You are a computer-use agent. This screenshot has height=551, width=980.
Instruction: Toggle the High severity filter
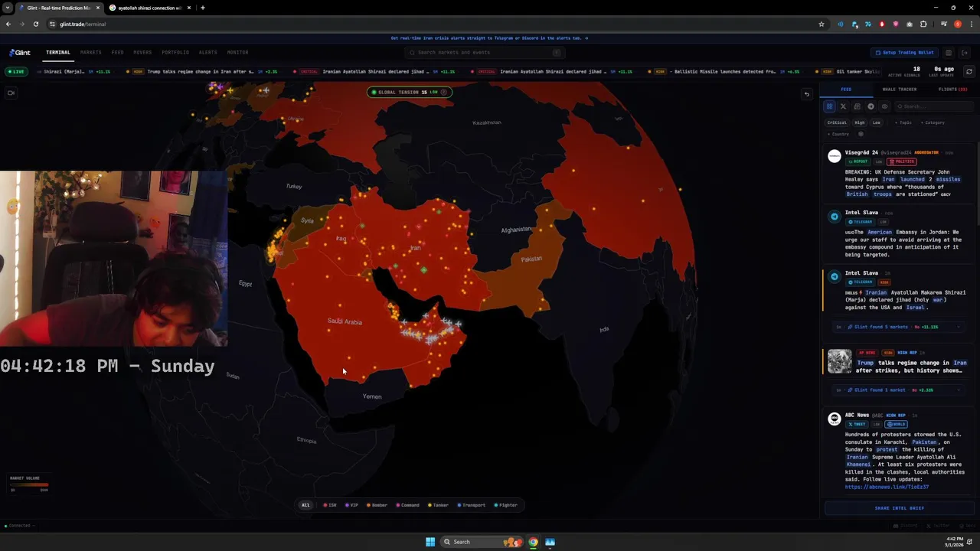click(860, 122)
